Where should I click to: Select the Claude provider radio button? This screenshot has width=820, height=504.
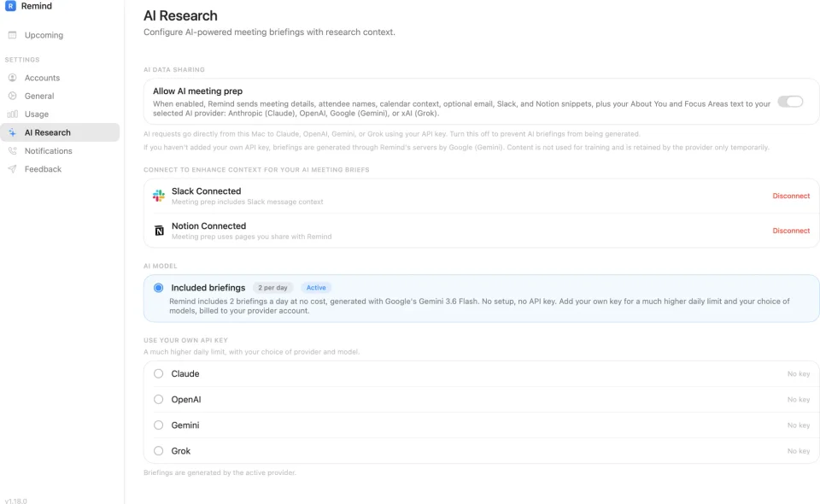click(159, 373)
